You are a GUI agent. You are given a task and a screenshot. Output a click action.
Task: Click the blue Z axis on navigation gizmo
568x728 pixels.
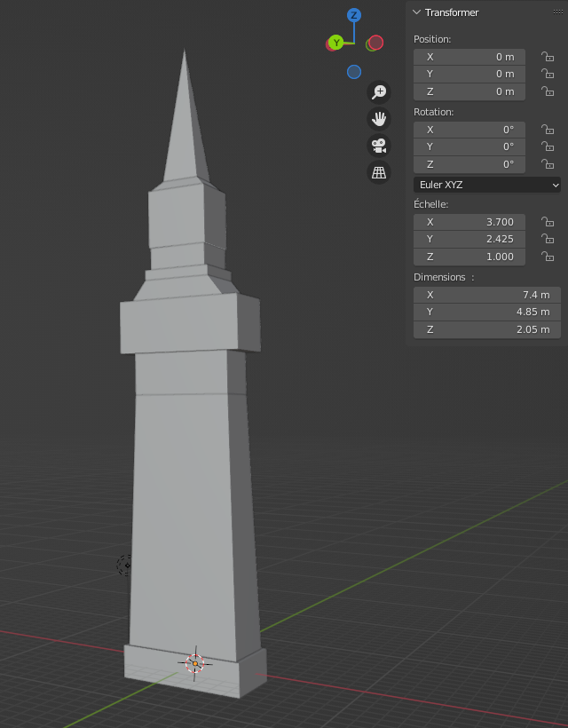354,15
